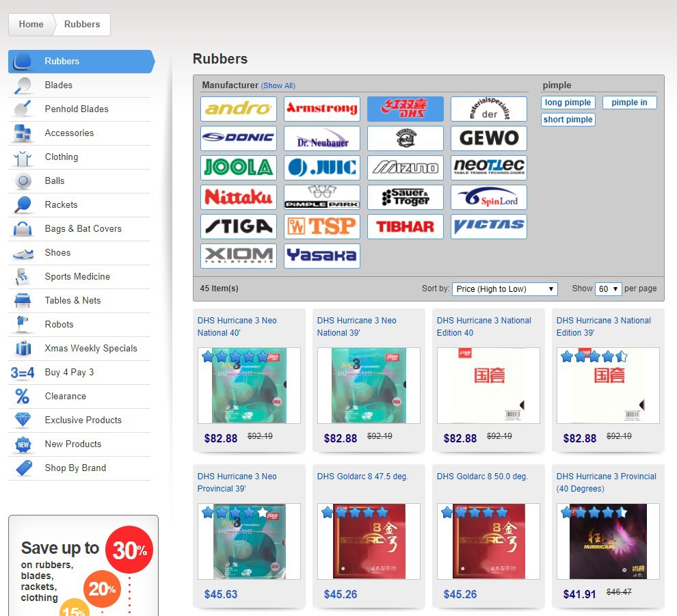Pick the Mizuno brand logo
Screen dimensions: 677x616
(x=405, y=168)
